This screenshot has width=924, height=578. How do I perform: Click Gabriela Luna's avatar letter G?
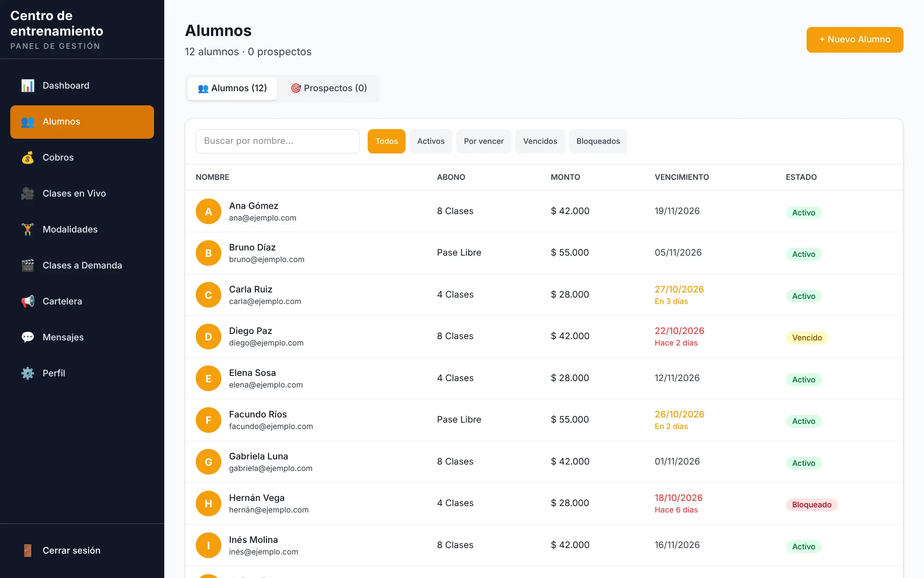[x=208, y=462]
